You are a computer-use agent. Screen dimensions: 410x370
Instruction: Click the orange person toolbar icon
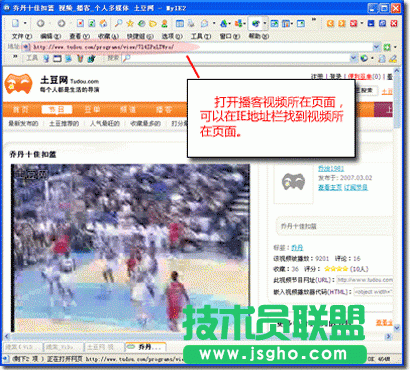tap(164, 23)
